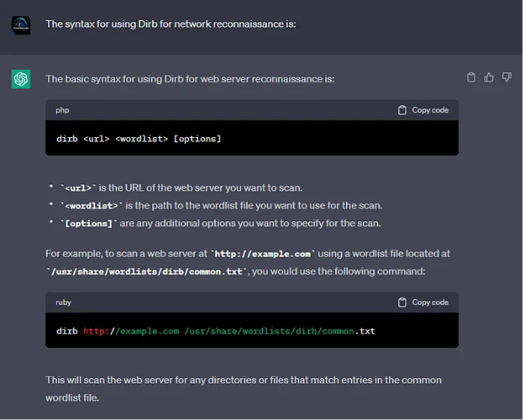Click the clipboard icon in the php code header
The width and height of the screenshot is (523, 420).
[403, 110]
